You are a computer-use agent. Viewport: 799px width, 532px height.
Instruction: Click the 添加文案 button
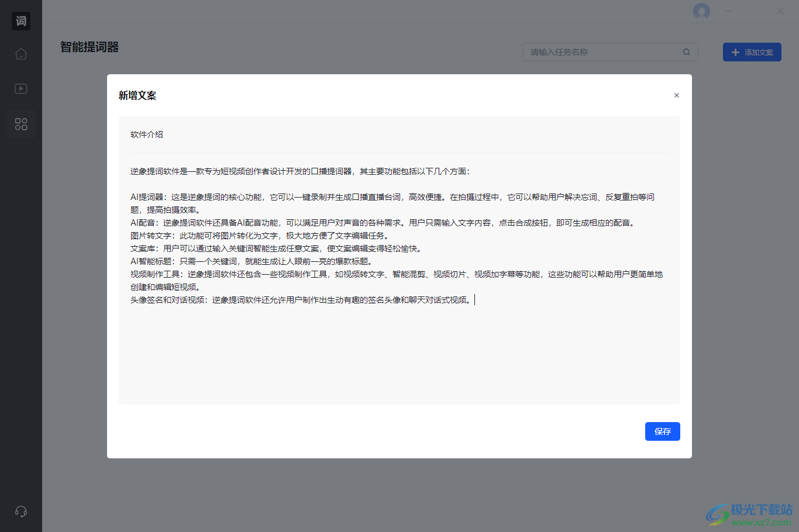pyautogui.click(x=752, y=52)
